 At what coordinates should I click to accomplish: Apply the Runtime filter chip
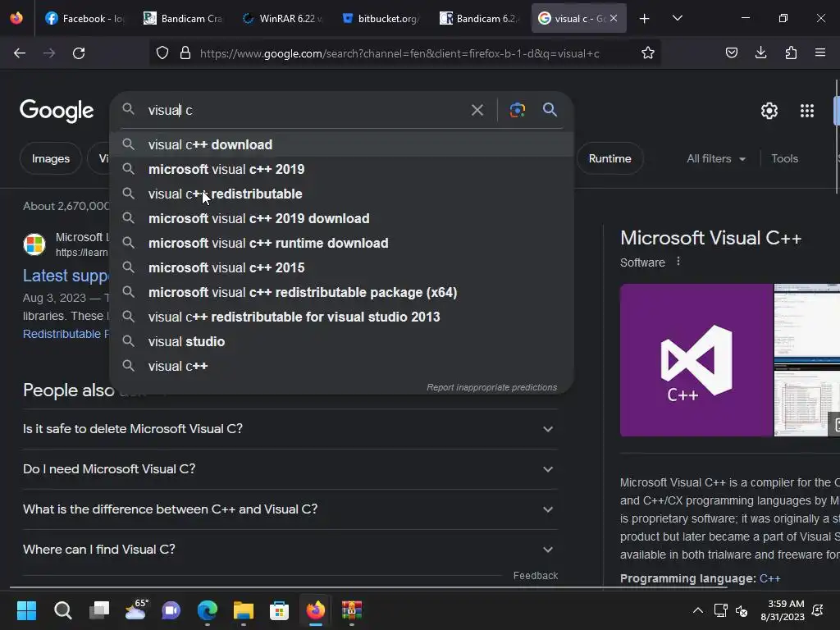pyautogui.click(x=609, y=158)
